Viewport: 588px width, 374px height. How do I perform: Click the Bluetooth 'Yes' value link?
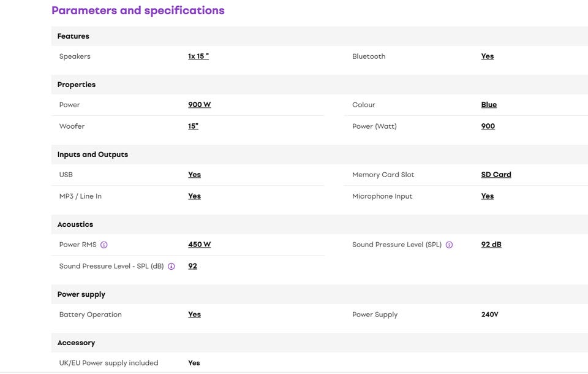coord(488,56)
